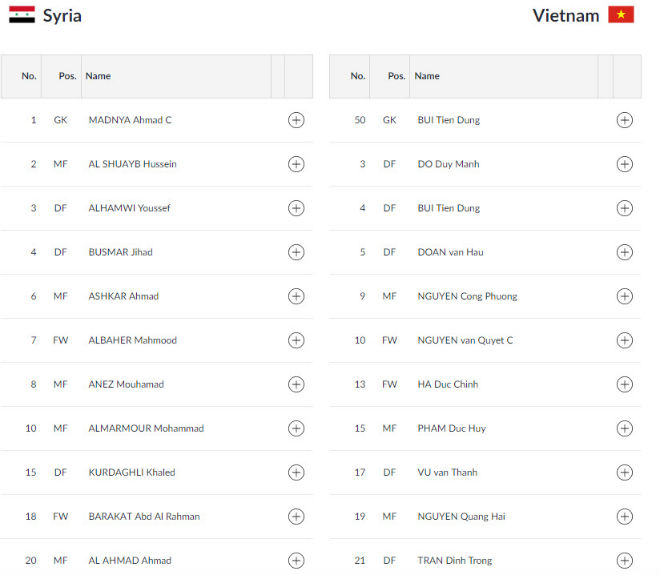Viewport: 660px width, 575px height.
Task: Click the Vietnam team heading
Action: pyautogui.click(x=566, y=15)
